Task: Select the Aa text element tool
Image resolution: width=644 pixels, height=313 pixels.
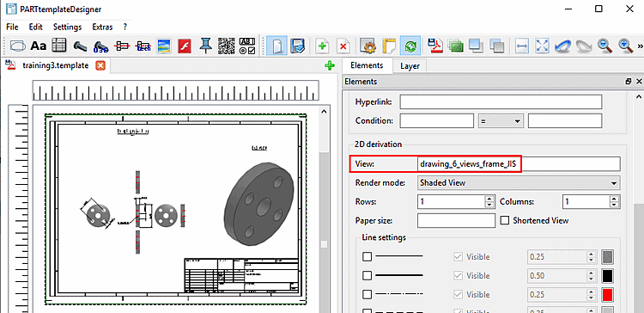Action: click(x=39, y=46)
